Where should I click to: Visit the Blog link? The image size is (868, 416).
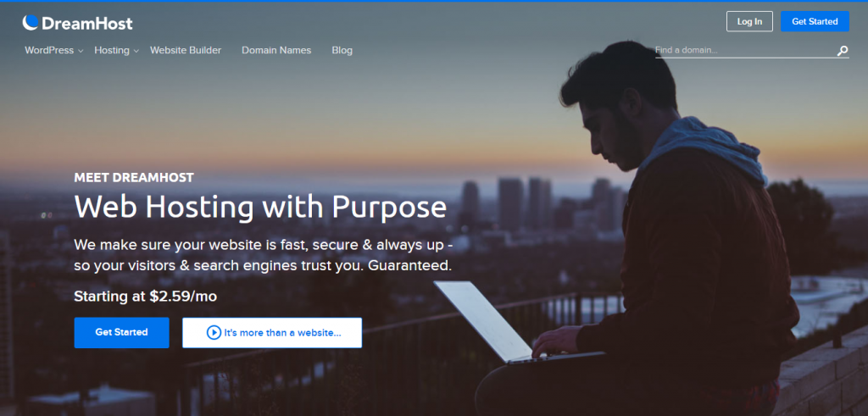tap(342, 50)
